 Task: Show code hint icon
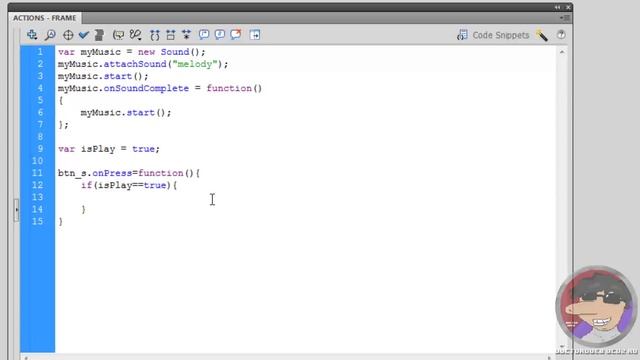coord(118,35)
